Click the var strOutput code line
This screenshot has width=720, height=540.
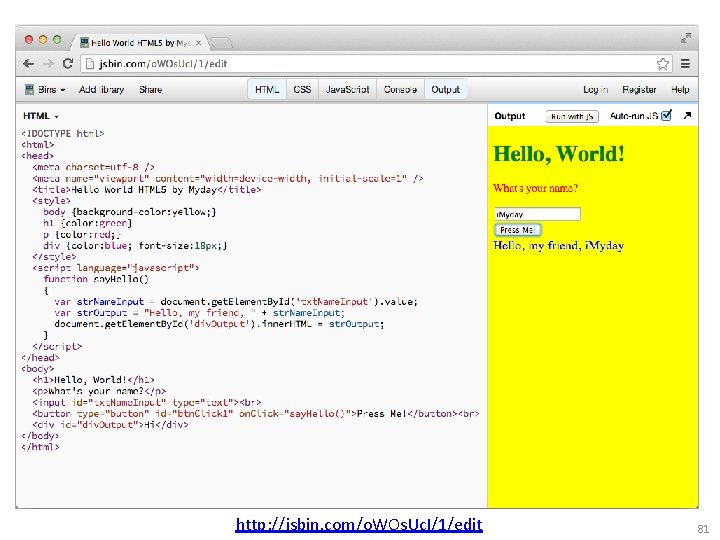click(x=199, y=313)
